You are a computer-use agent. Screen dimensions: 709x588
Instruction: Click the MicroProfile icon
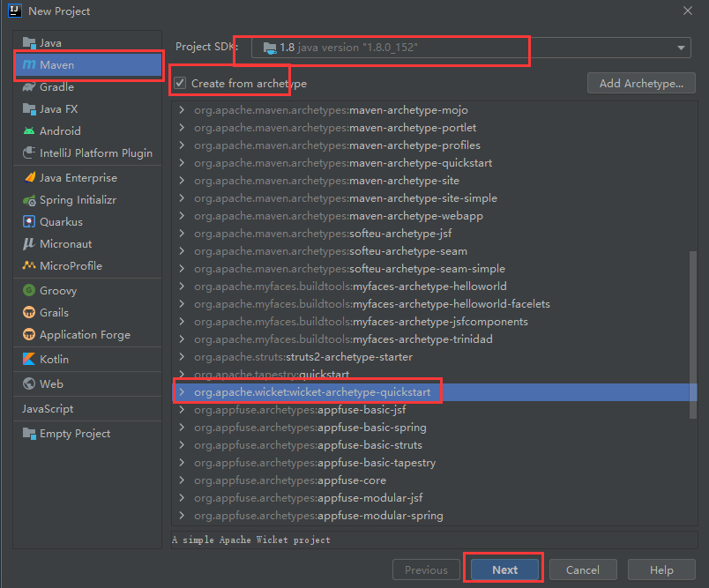pyautogui.click(x=29, y=265)
